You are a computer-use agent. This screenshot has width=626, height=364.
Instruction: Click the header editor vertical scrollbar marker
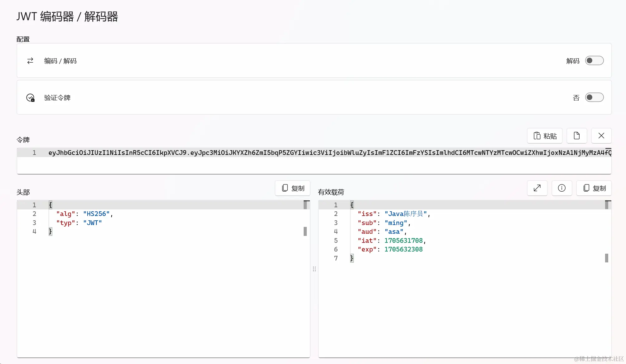(305, 231)
